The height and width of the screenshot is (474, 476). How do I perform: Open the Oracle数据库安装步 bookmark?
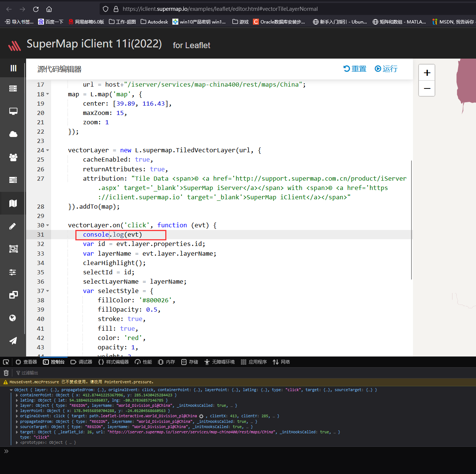click(x=279, y=22)
